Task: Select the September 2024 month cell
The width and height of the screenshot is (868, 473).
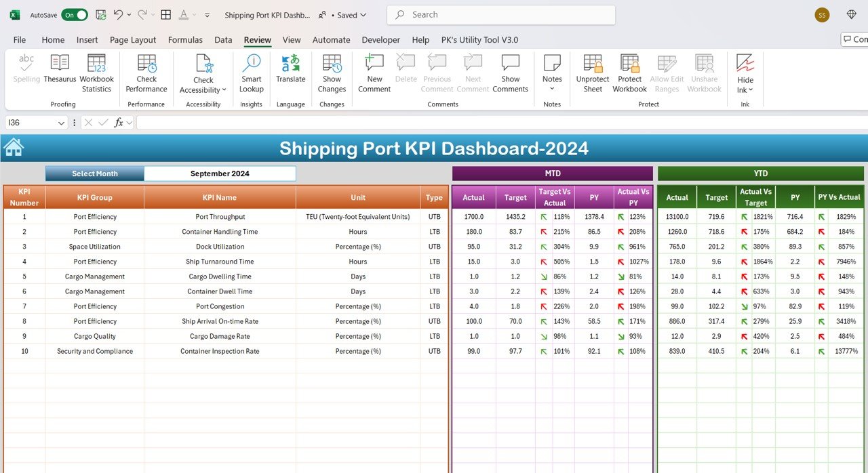Action: pos(220,173)
